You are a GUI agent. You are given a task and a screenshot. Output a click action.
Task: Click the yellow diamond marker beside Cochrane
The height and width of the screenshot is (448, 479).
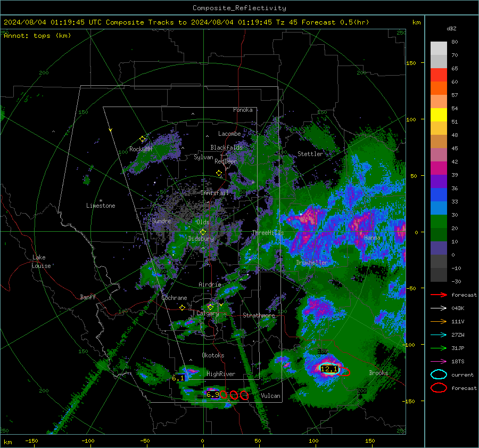[183, 308]
